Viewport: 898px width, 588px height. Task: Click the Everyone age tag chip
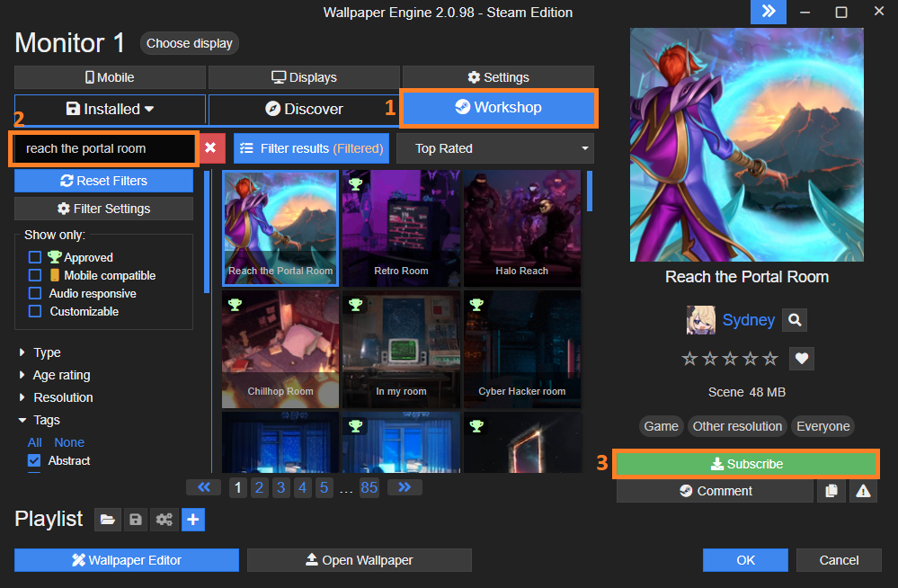pyautogui.click(x=822, y=426)
